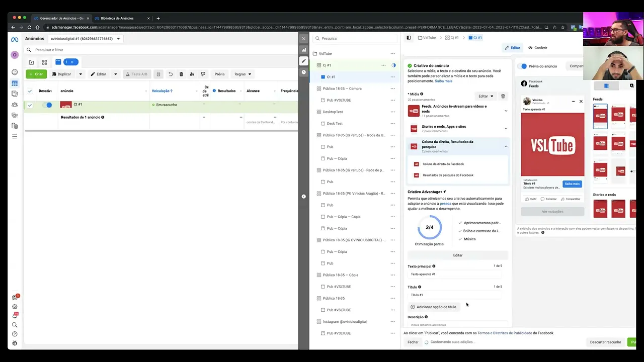Open the audiences people icon in sidebar
This screenshot has width=644, height=362.
[15, 105]
